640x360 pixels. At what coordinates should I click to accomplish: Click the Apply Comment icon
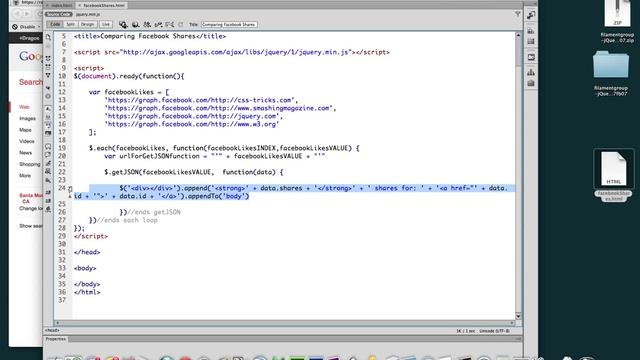point(48,146)
